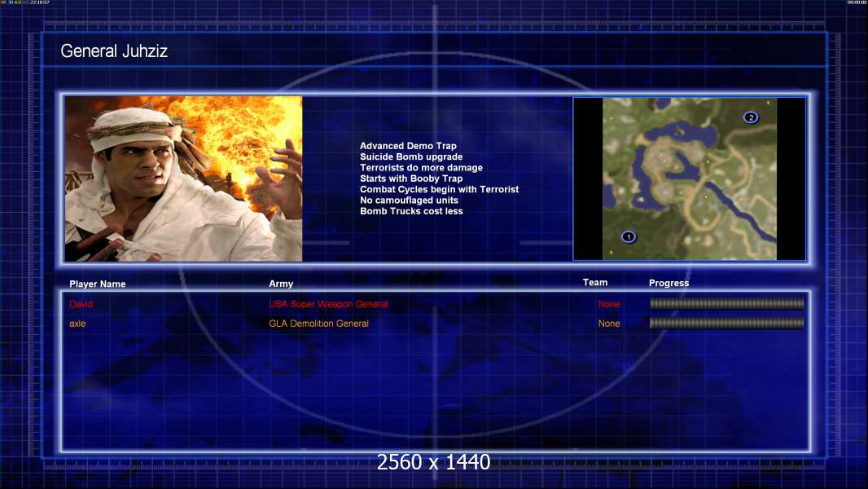868x489 pixels.
Task: Click 'Terrorists do more damage' text
Action: tap(421, 167)
